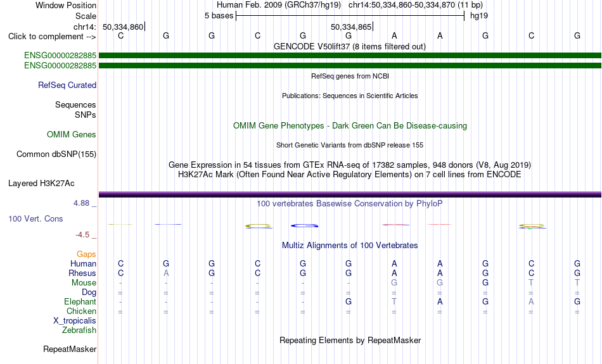Viewport: 602px width, 364px height.
Task: Click the 50,334,865 position marker
Action: pyautogui.click(x=351, y=27)
